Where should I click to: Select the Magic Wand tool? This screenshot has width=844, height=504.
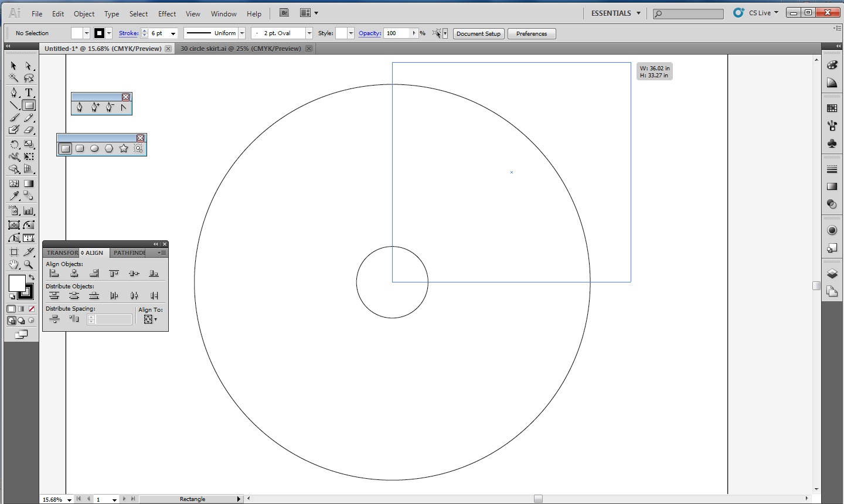(x=14, y=78)
